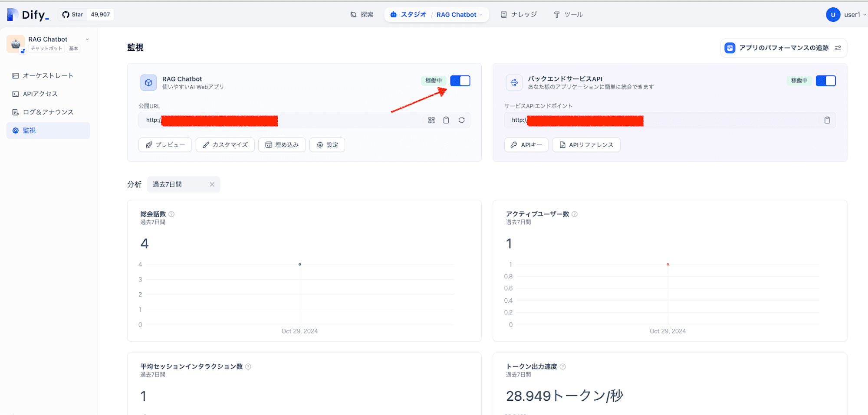Click the 基本 tag under app name

click(x=74, y=49)
